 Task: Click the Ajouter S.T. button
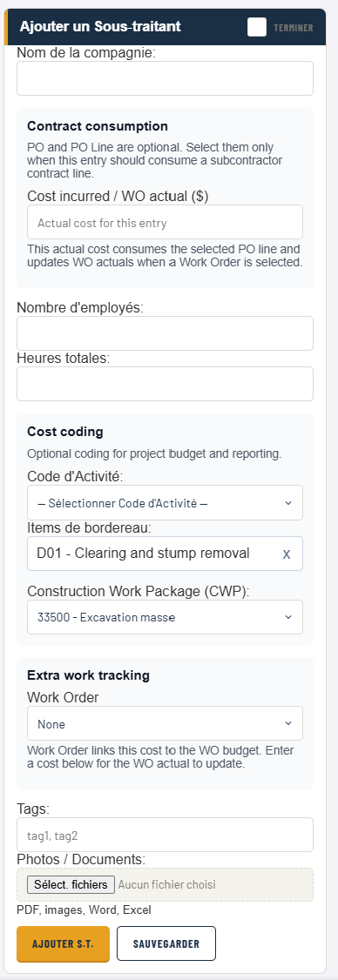(64, 943)
